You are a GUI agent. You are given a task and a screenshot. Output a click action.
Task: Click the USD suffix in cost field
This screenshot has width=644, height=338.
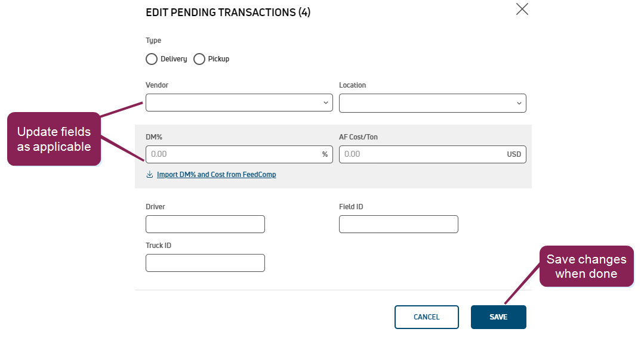(x=514, y=154)
